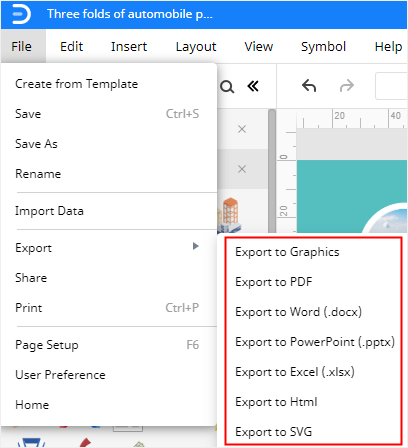Close the first tab with X icon

click(242, 129)
